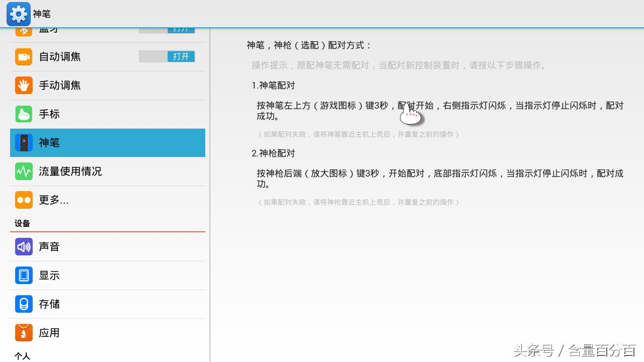Select the 声音 speaker icon
The image size is (644, 362).
coord(24,246)
